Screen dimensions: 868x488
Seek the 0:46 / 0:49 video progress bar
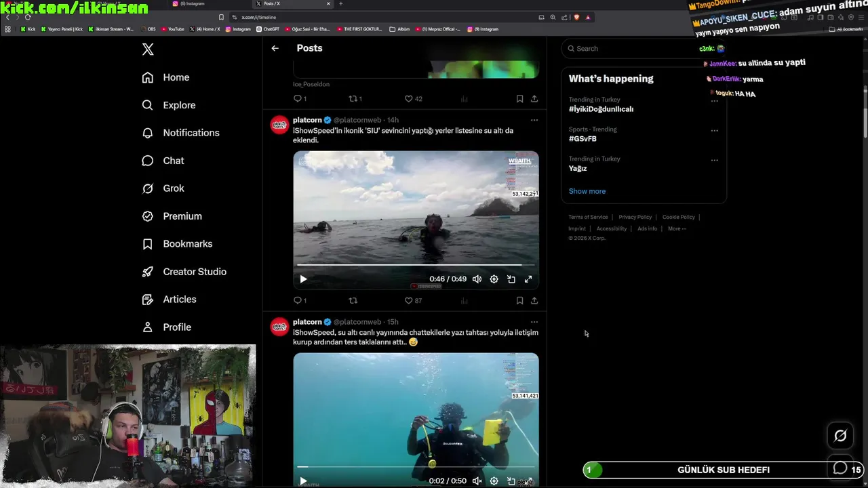coord(416,265)
